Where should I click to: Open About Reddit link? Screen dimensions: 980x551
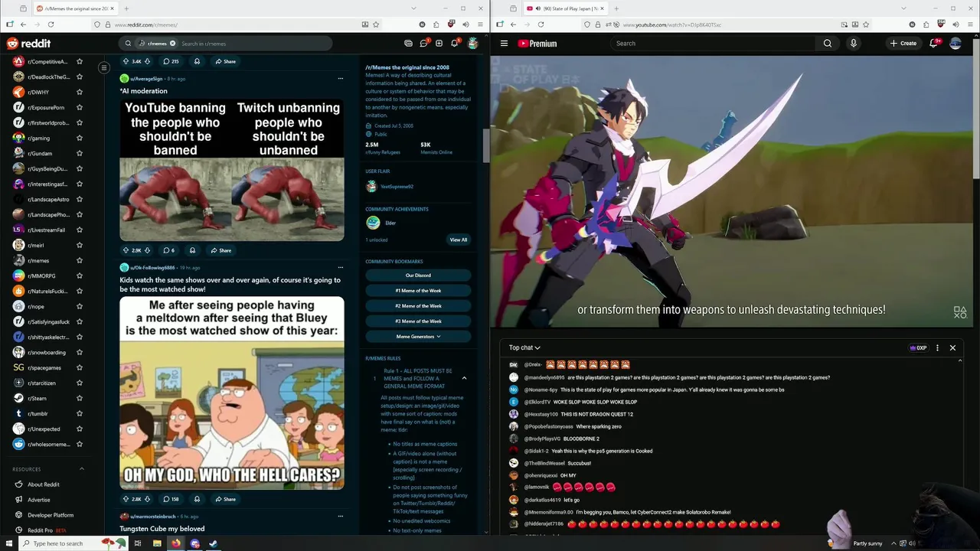click(44, 484)
